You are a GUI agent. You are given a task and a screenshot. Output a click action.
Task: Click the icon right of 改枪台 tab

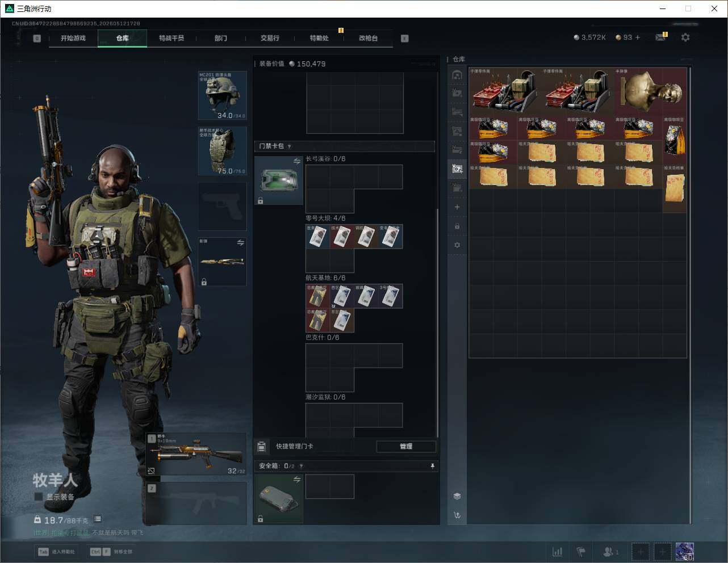404,39
